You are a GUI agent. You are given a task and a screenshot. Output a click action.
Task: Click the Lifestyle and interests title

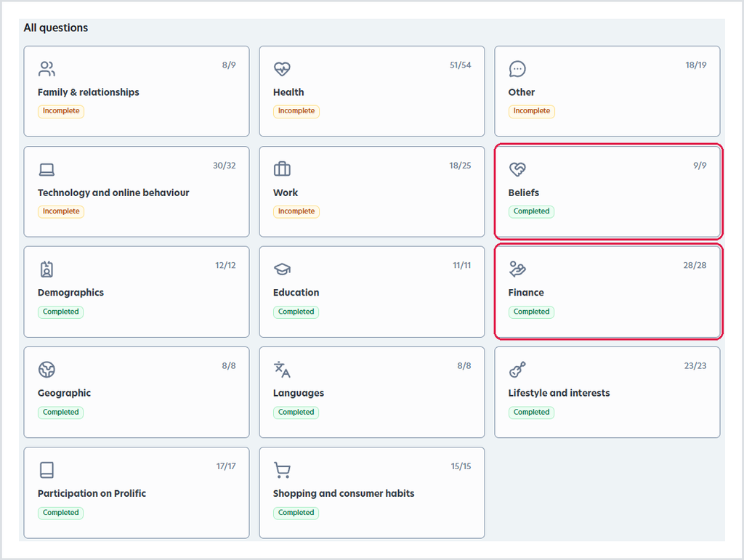[559, 393]
